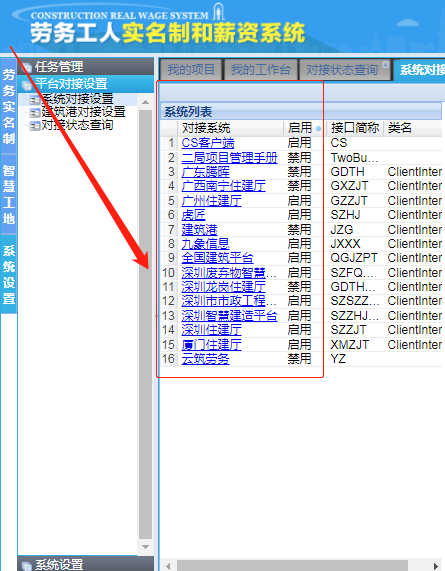
Task: Select 对接状态查询 tree node
Action: coord(77,125)
